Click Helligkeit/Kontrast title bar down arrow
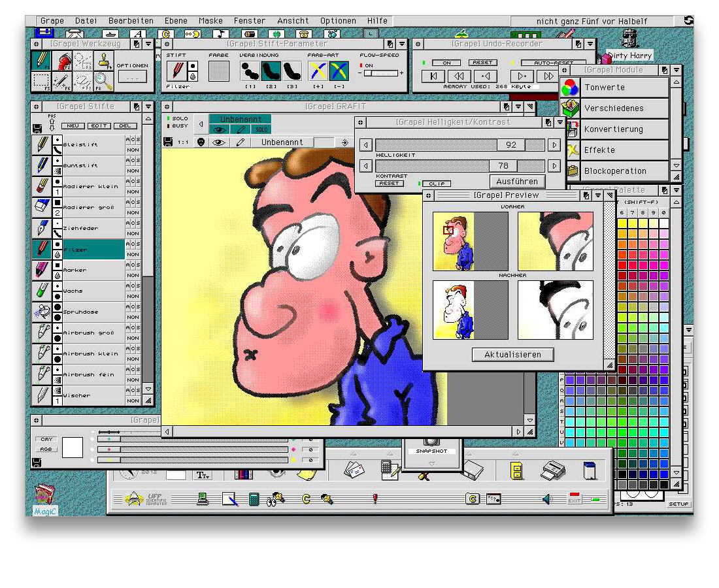 click(560, 122)
